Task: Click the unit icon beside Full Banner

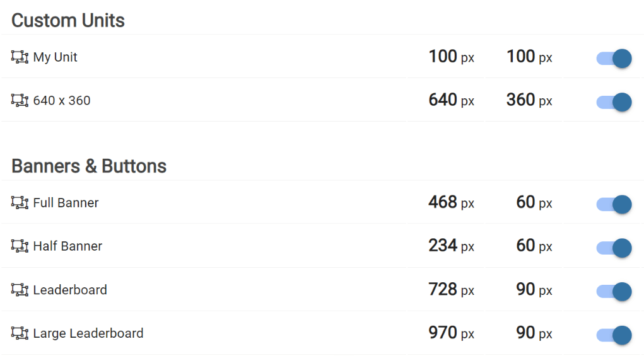Action: (x=20, y=203)
